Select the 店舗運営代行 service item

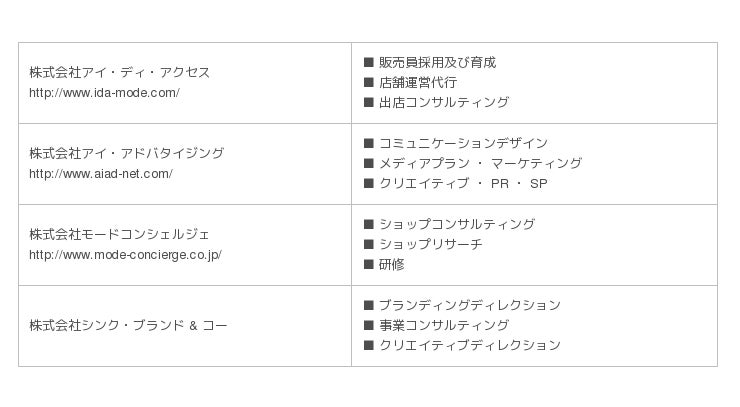[x=418, y=83]
